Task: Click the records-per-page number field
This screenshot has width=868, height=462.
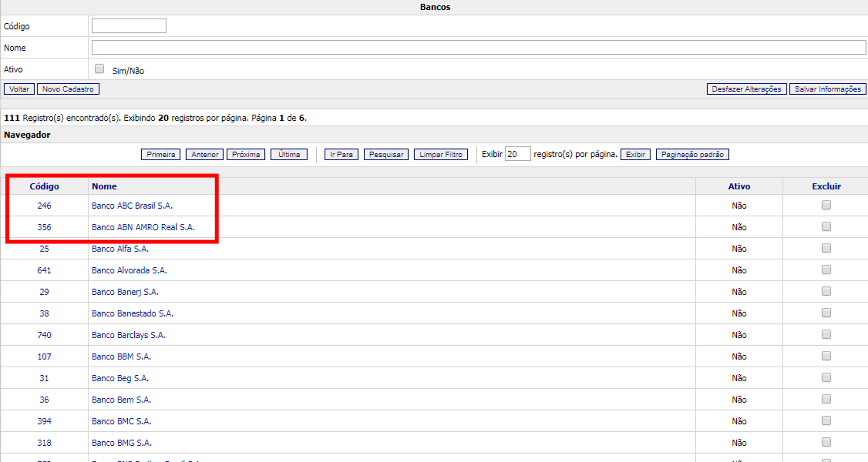Action: 517,154
